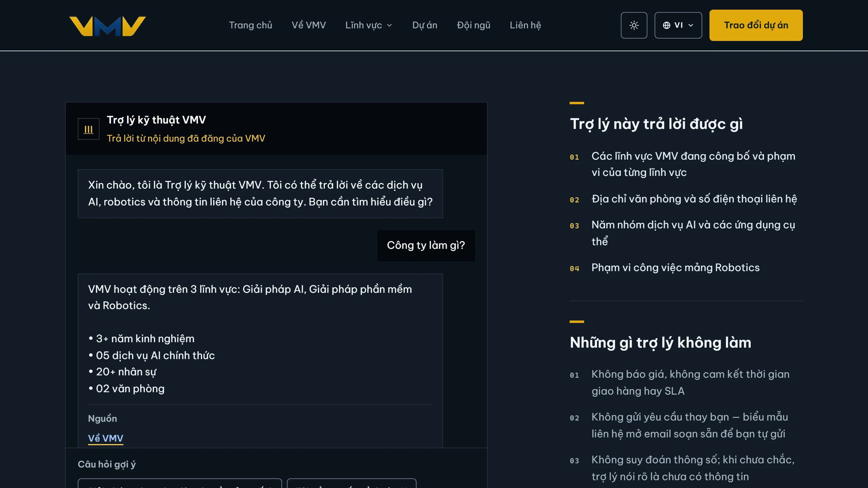Click the globe language icon
The height and width of the screenshot is (488, 868).
point(666,25)
